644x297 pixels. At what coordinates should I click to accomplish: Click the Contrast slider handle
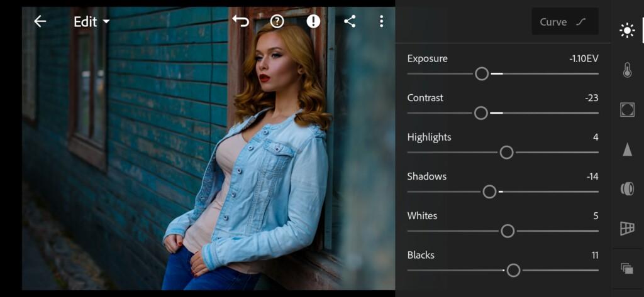tap(480, 113)
